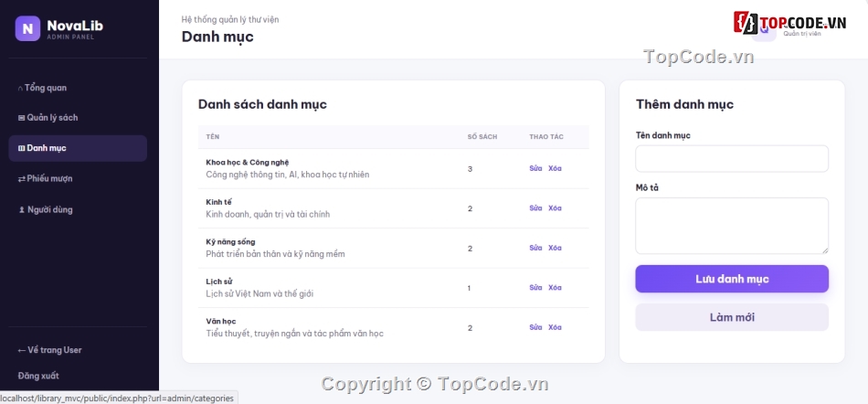Open Phiếu mượn in the sidebar
This screenshot has width=868, height=404.
coord(78,179)
